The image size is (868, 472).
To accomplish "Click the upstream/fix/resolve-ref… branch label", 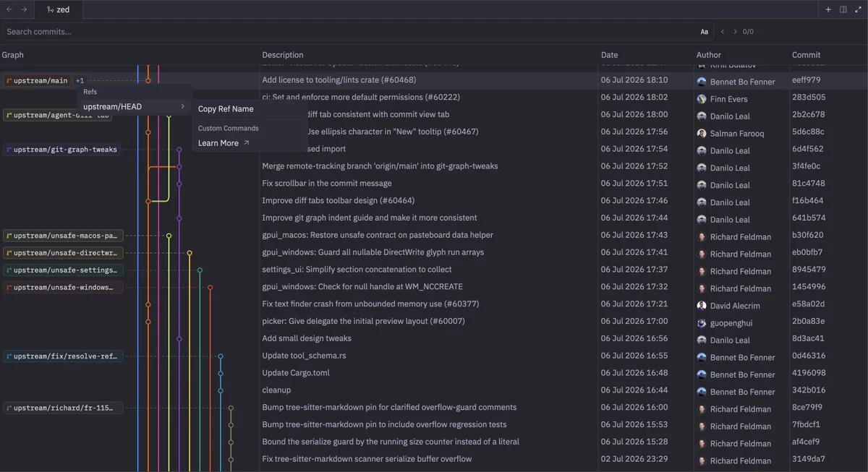I will (x=63, y=356).
